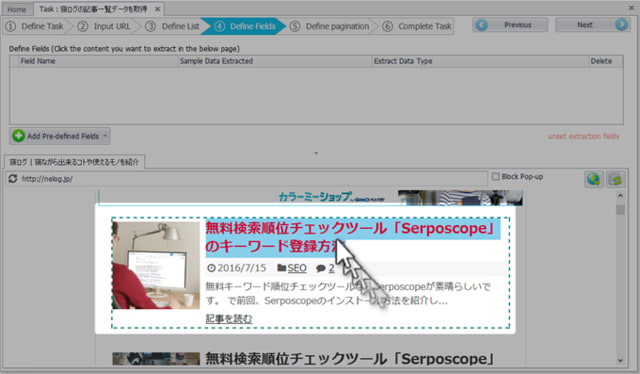This screenshot has height=374, width=640.
Task: Click the comment bubble icon
Action: point(321,268)
